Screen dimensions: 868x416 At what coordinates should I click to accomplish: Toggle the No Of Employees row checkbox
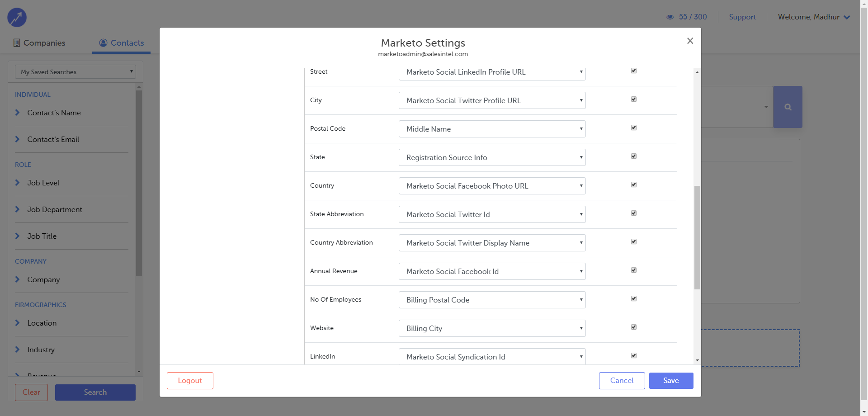(634, 299)
